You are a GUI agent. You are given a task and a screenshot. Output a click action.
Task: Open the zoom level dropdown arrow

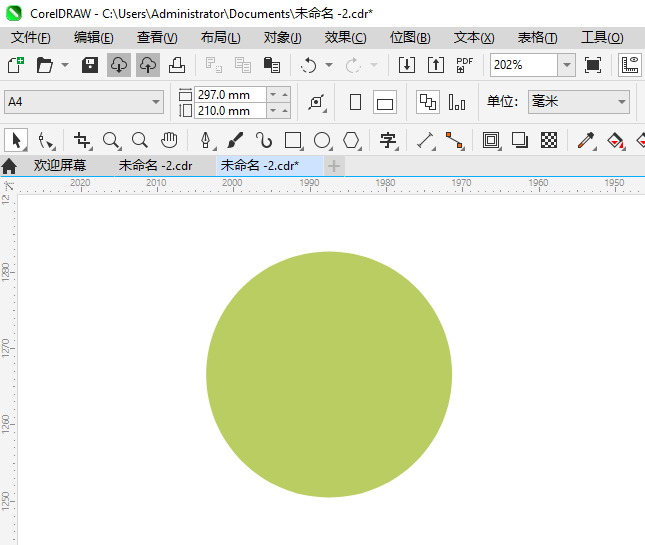pyautogui.click(x=567, y=65)
